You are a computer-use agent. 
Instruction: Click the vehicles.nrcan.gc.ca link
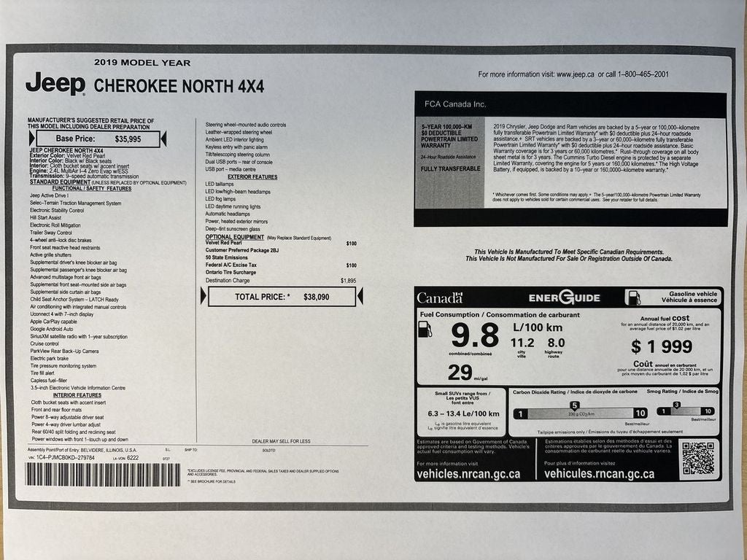click(468, 474)
